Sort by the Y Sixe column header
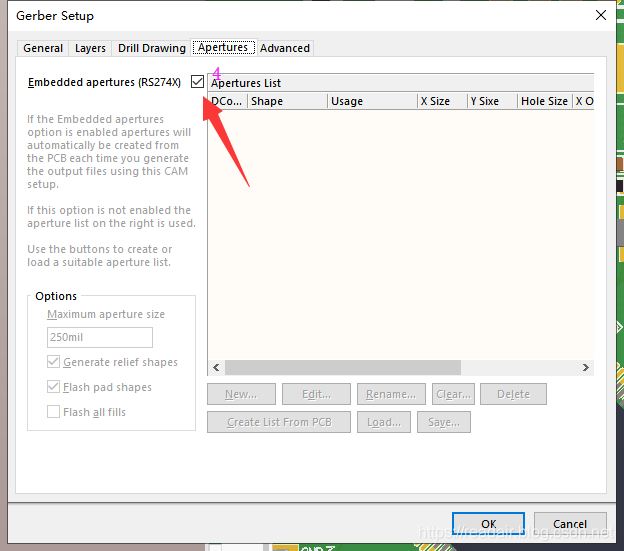The image size is (624, 551). (x=492, y=101)
